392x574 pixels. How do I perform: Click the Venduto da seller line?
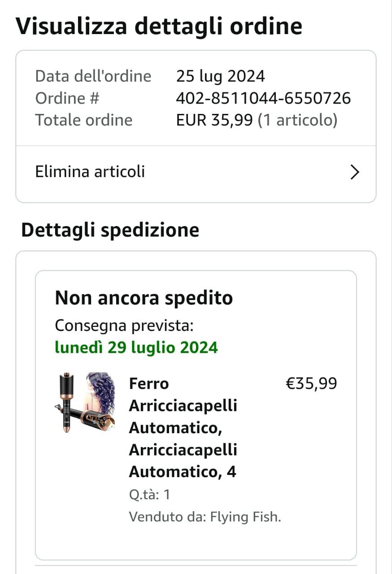coord(166,517)
